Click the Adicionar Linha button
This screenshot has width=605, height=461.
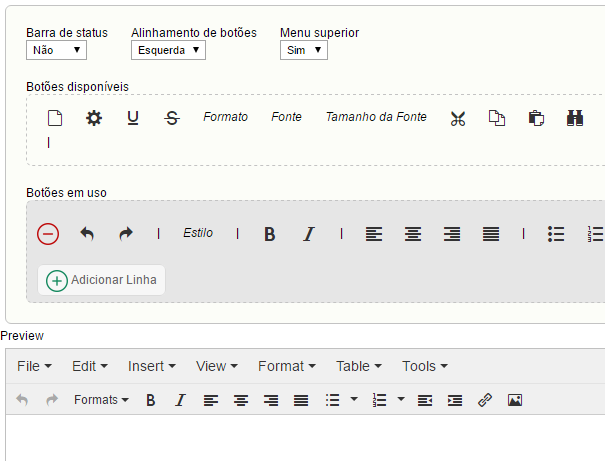pyautogui.click(x=102, y=280)
